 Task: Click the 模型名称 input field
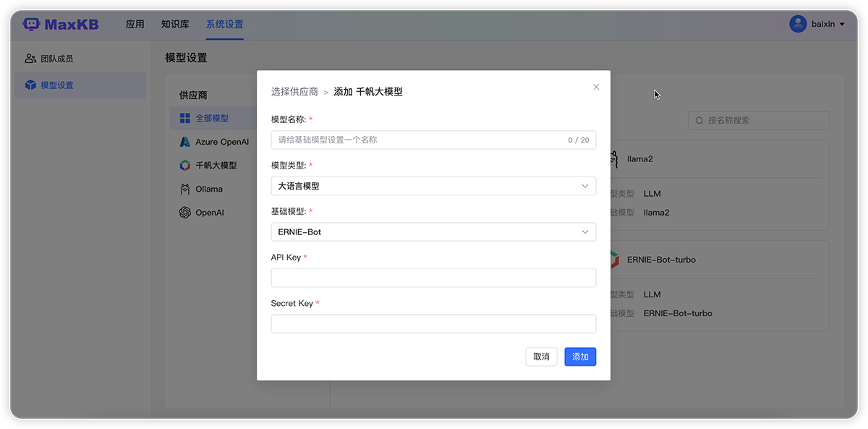coord(433,140)
